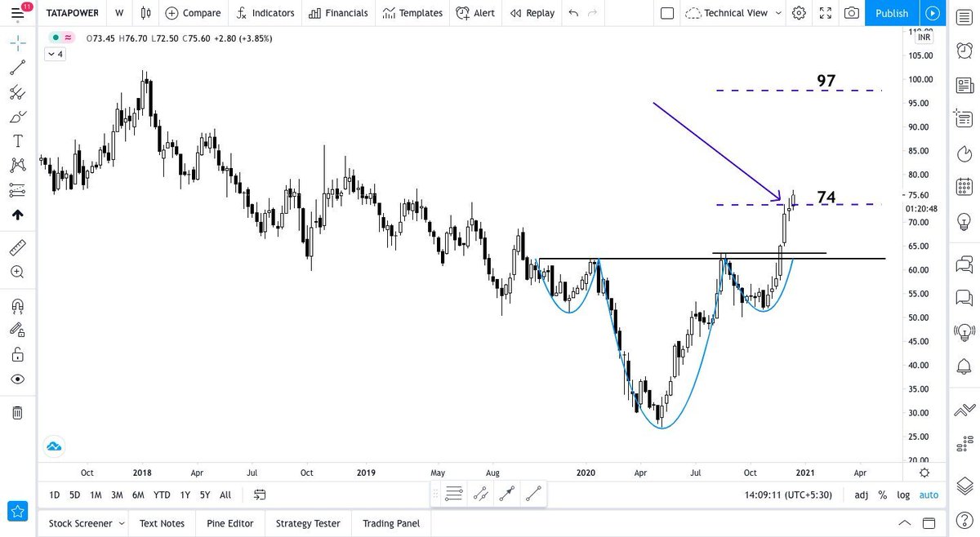980x537 pixels.
Task: Select the 1D date range
Action: coord(54,495)
